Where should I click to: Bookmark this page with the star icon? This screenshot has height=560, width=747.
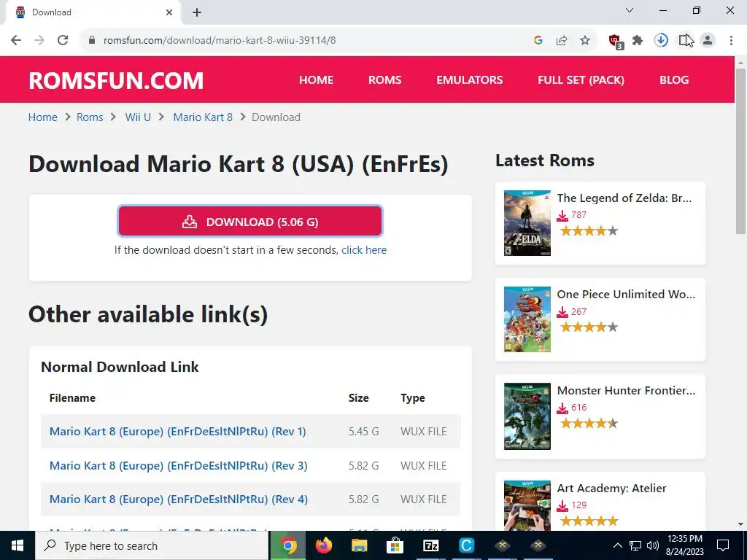coord(585,41)
